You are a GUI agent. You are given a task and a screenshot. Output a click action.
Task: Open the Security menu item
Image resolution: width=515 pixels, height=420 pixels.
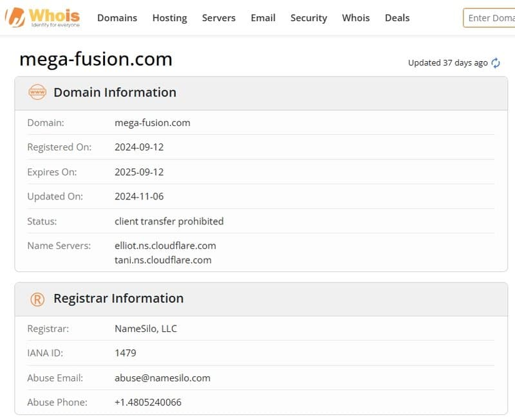pyautogui.click(x=309, y=18)
